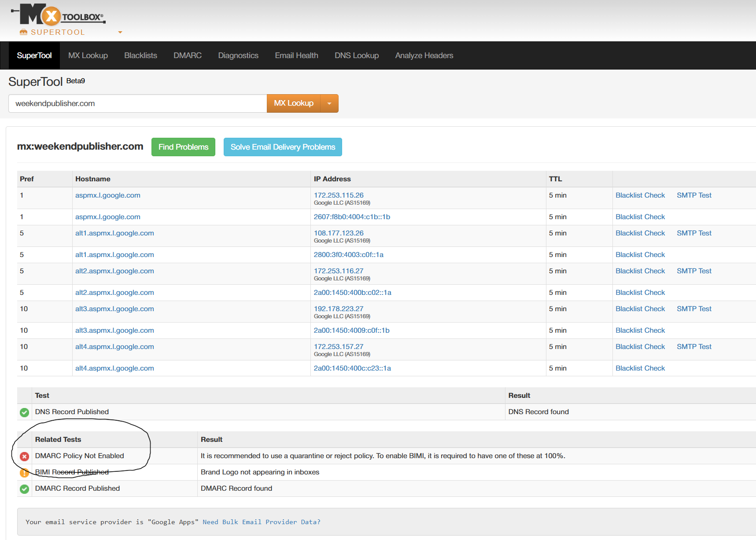Screen dimensions: 756x540
Task: Switch to the SuperTool nav tab
Action: (34, 55)
